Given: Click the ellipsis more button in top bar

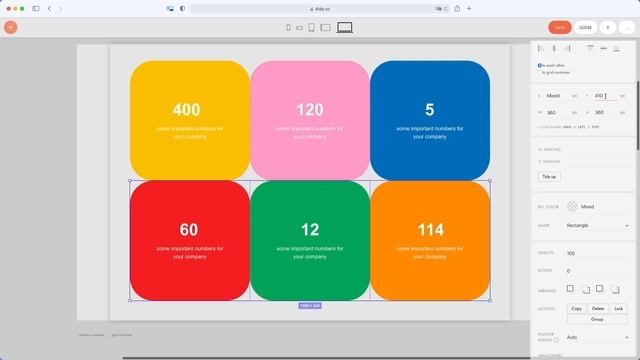Looking at the screenshot, I should tap(627, 27).
